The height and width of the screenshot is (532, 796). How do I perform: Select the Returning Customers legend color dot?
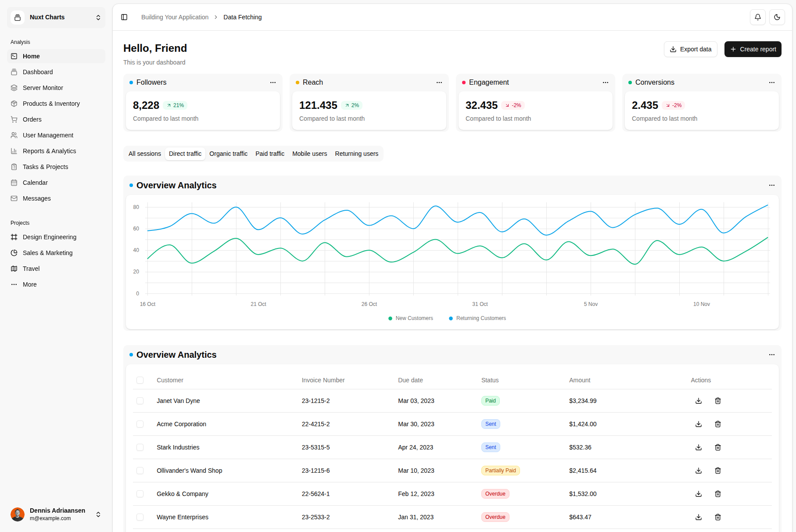tap(450, 318)
